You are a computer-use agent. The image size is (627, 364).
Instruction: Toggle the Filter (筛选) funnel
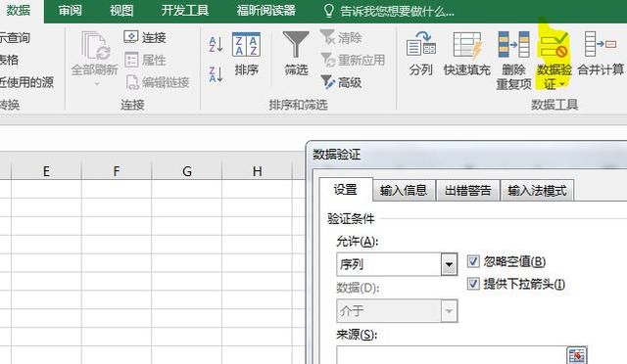point(296,54)
